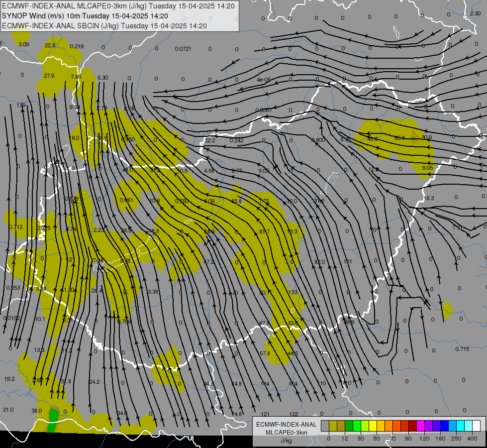487x448 pixels.
Task: Click the 16.3 grid value
Action: coord(429,198)
